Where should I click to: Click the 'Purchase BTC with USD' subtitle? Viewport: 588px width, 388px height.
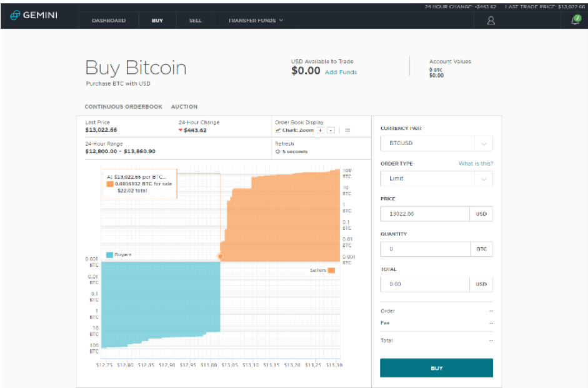point(118,84)
